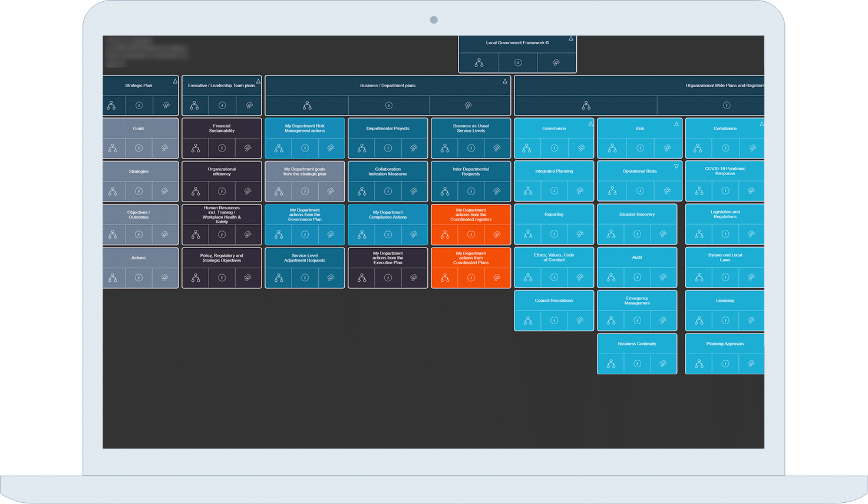Click the orange Coordinated Plans card title
This screenshot has height=504, width=868.
471,258
